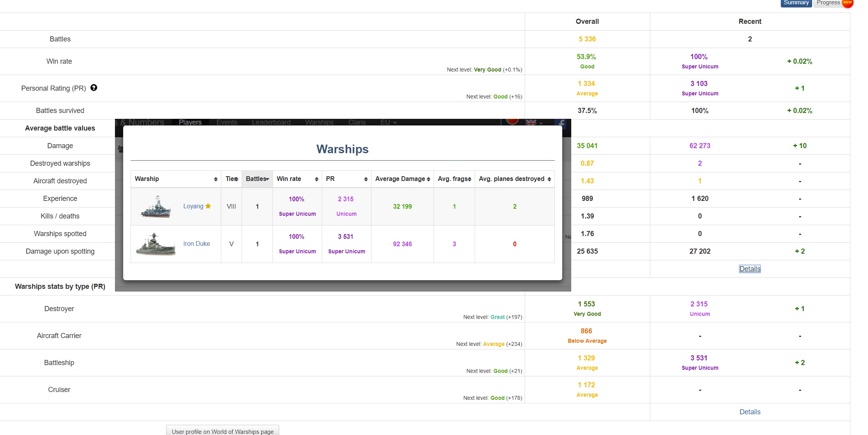
Task: Click the Loyang ship thumbnail image
Action: (156, 206)
